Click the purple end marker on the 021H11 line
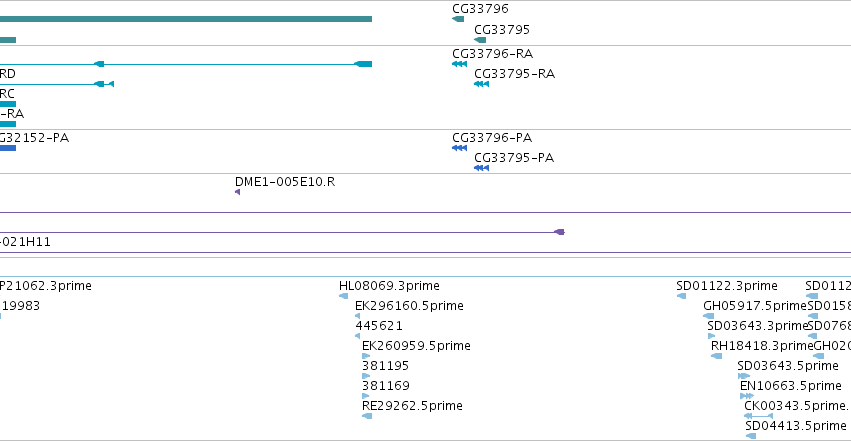The width and height of the screenshot is (851, 441). [x=560, y=232]
